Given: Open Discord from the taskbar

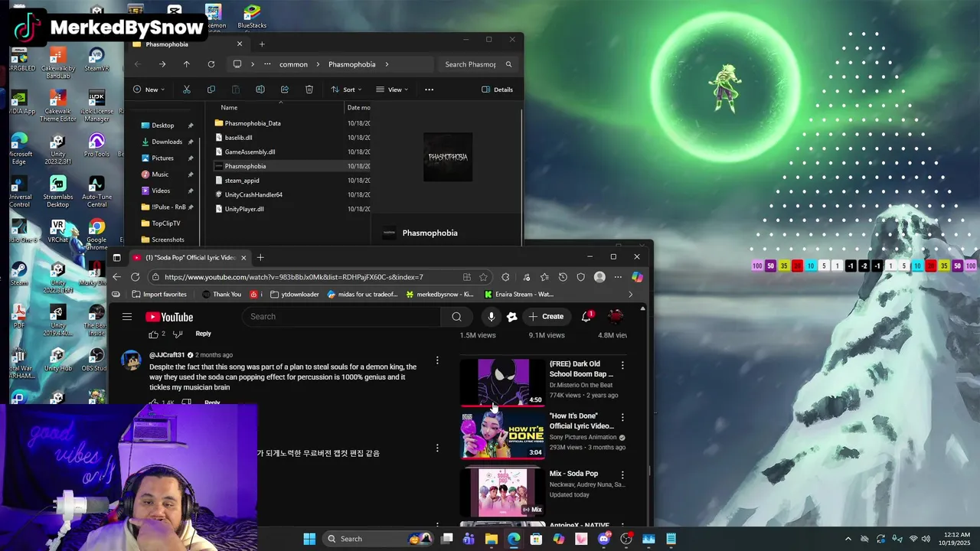Looking at the screenshot, I should point(603,539).
